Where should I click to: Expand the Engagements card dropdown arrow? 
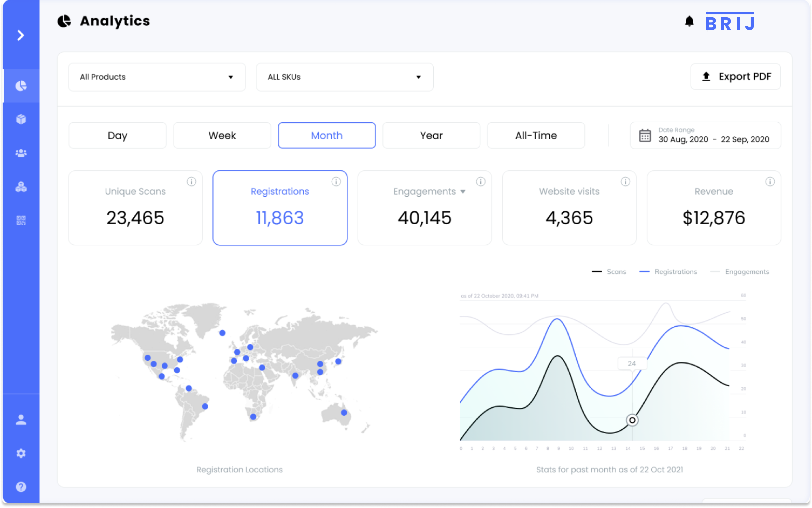[463, 191]
